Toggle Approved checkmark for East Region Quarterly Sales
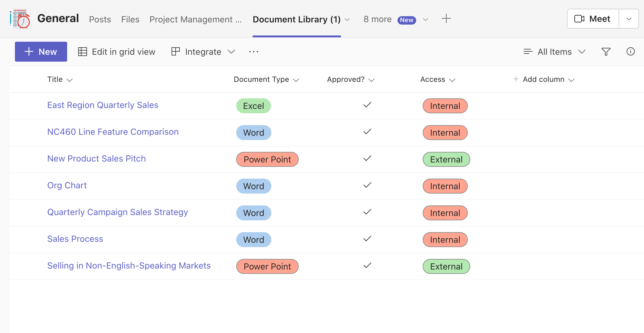644x333 pixels. click(367, 105)
